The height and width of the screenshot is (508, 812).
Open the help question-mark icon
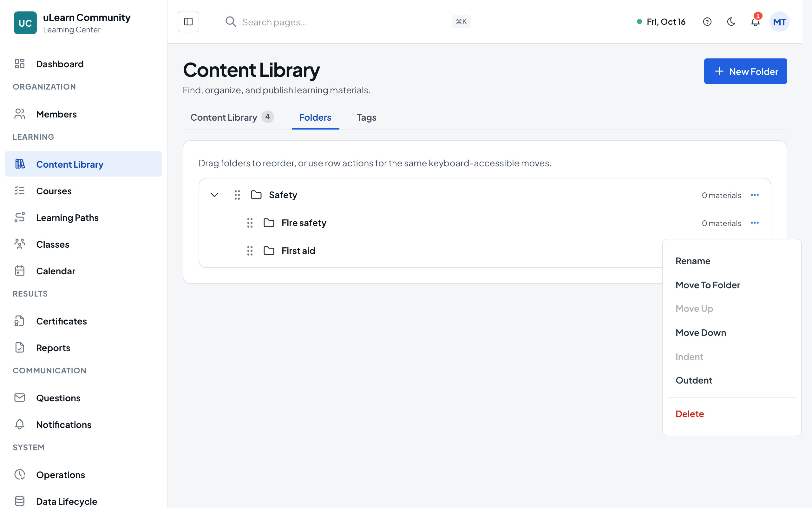707,22
